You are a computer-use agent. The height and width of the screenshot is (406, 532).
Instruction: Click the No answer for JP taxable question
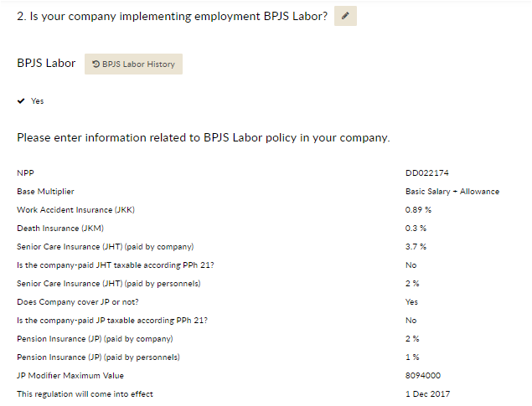point(411,321)
